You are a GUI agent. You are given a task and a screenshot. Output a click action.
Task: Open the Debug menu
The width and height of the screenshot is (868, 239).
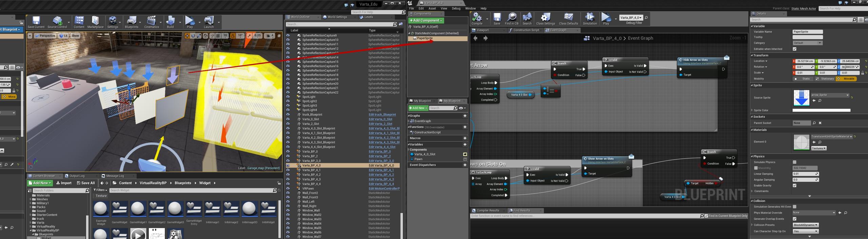(x=456, y=8)
